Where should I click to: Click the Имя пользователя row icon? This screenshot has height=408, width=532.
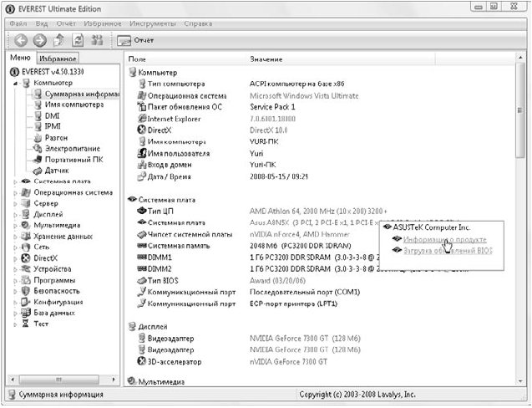[141, 153]
